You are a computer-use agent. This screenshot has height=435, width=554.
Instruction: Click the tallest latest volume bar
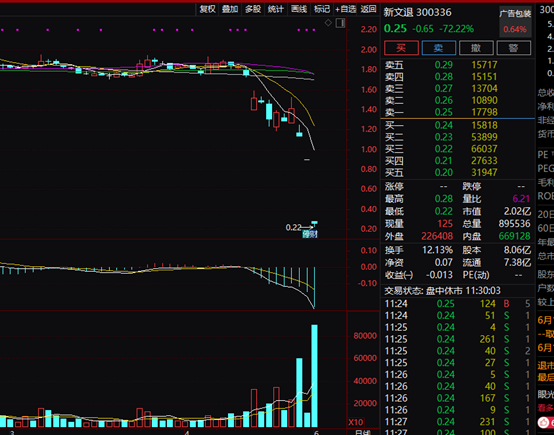coord(314,376)
